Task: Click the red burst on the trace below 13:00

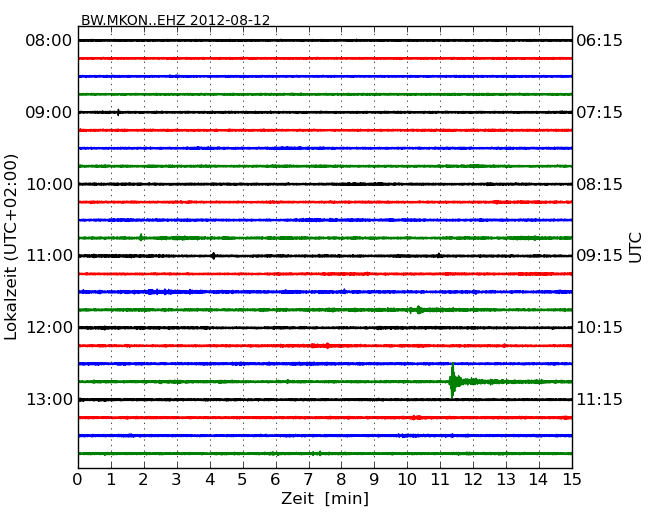Action: 416,418
